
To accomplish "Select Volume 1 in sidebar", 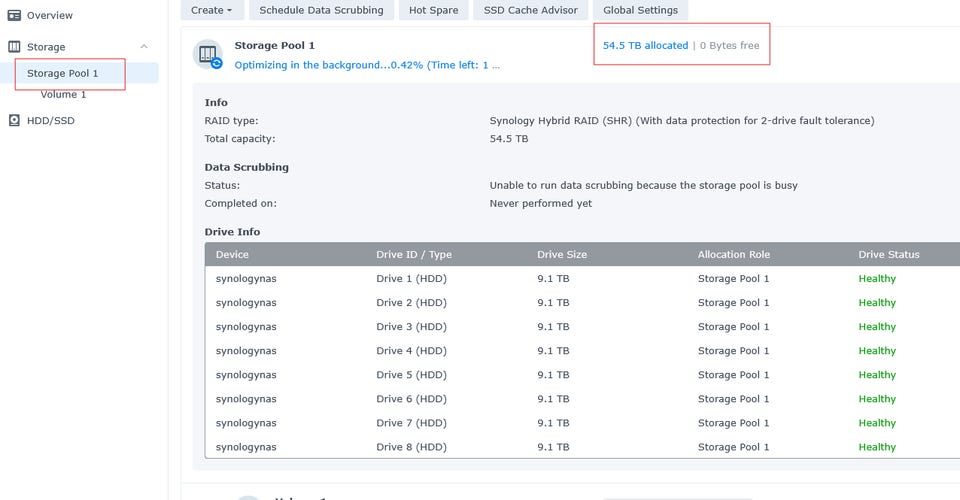I will [63, 94].
